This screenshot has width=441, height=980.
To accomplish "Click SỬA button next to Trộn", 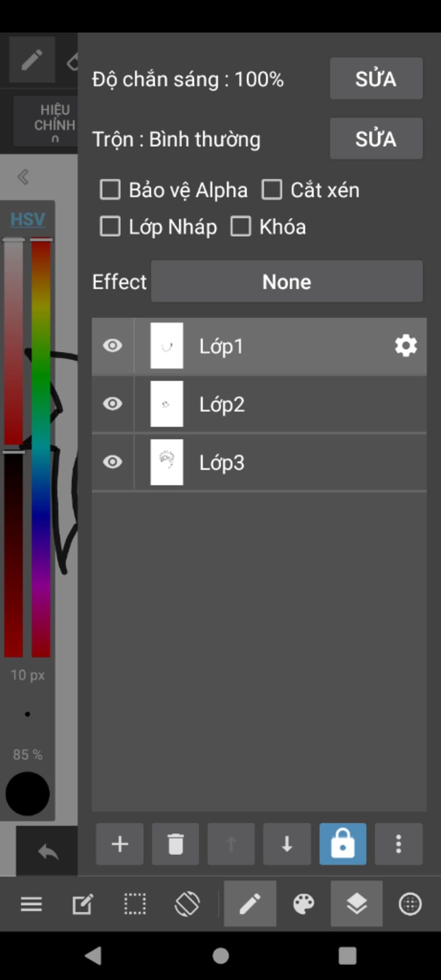I will click(x=376, y=139).
